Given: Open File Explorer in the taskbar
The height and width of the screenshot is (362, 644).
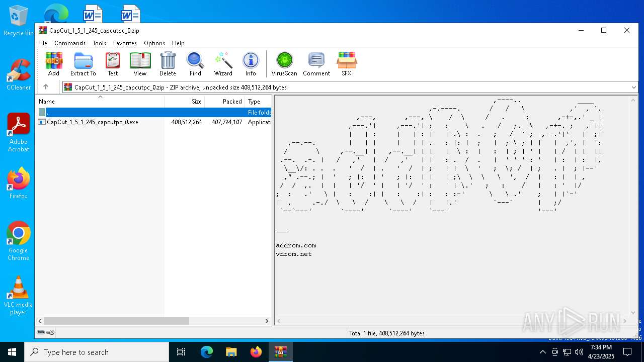Looking at the screenshot, I should [x=231, y=352].
